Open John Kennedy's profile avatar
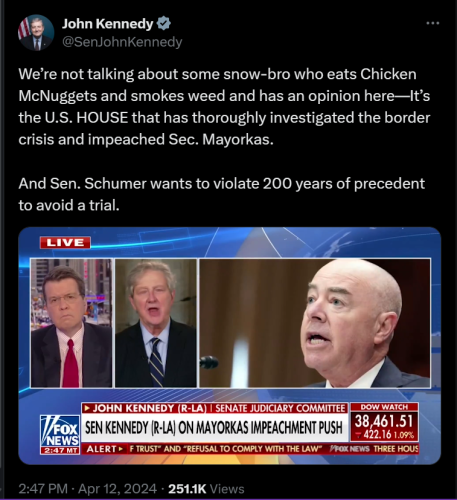 (x=36, y=32)
